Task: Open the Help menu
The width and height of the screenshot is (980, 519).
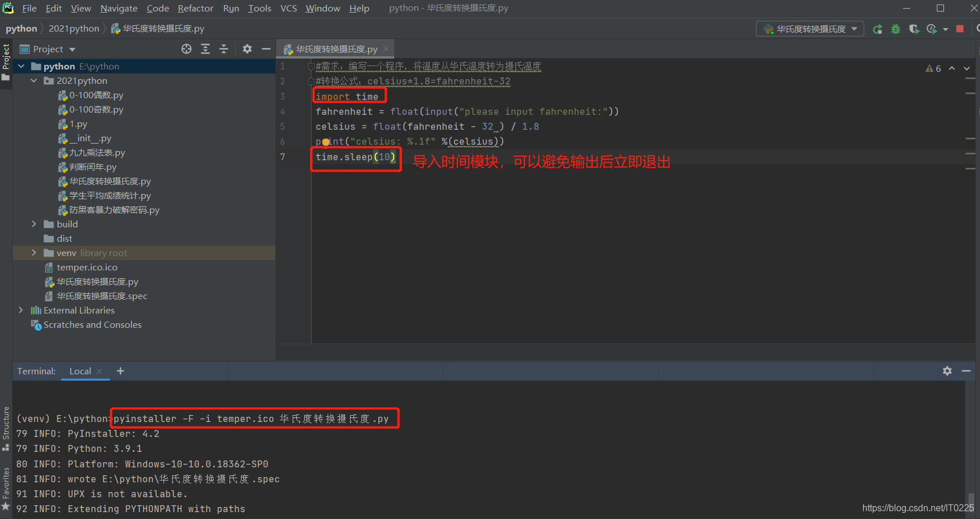Action: 359,8
